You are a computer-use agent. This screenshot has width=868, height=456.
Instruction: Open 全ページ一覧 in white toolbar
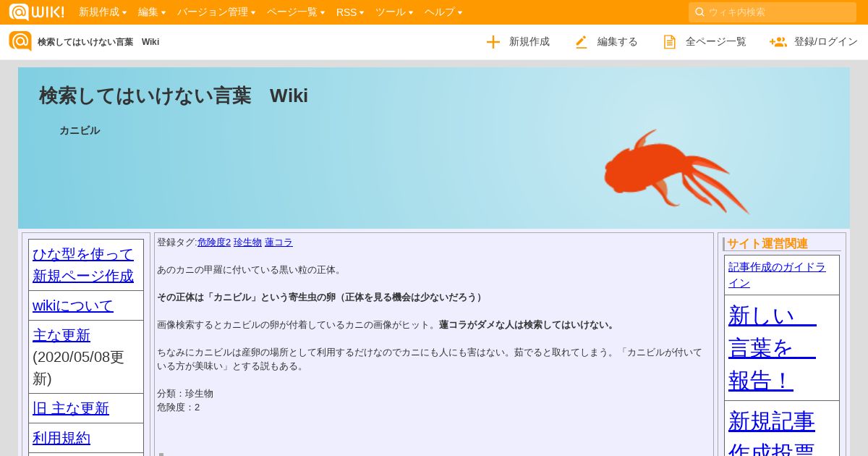[x=715, y=42]
